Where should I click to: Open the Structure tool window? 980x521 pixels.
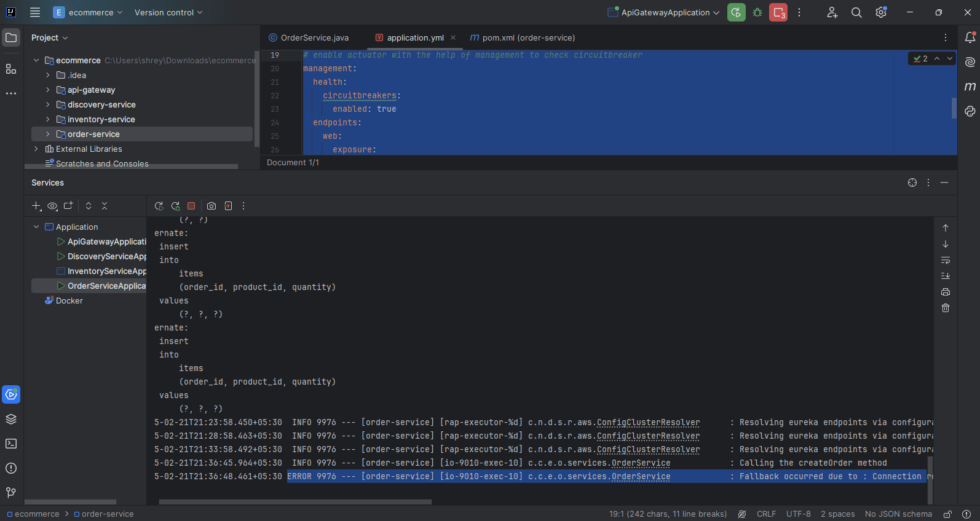(x=11, y=69)
